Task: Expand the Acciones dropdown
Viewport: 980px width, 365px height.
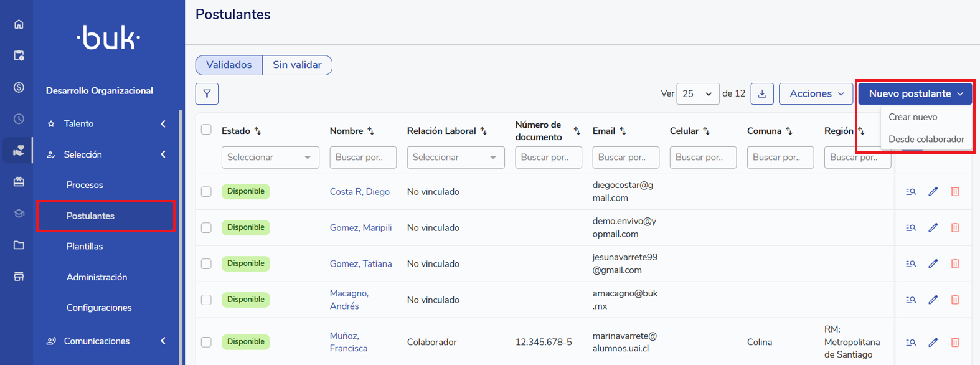Action: pos(816,94)
